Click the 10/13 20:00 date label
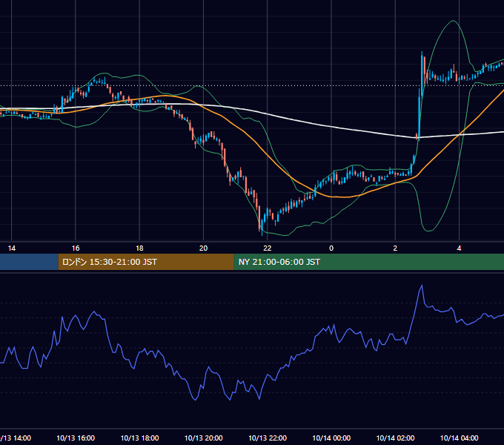504x445 pixels. 204,438
